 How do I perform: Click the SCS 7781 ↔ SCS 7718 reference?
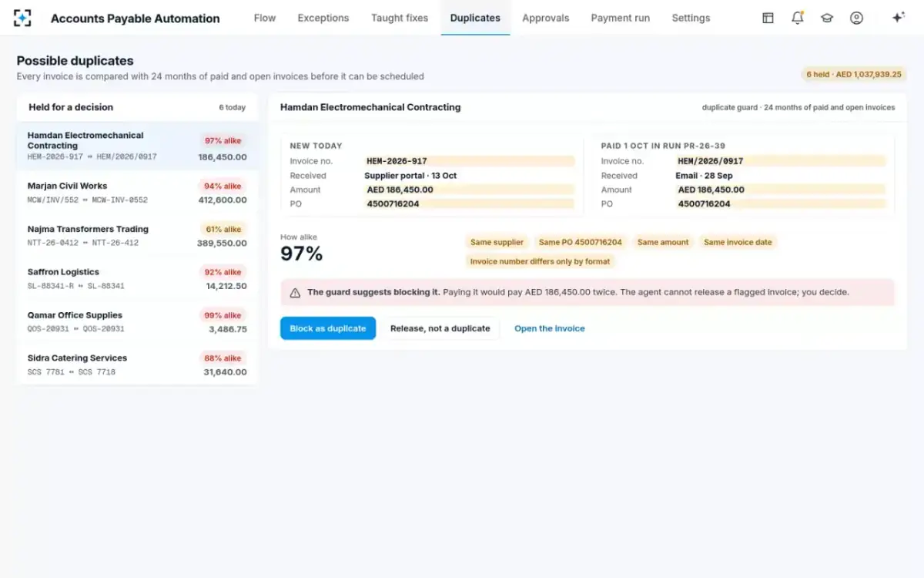tap(72, 372)
